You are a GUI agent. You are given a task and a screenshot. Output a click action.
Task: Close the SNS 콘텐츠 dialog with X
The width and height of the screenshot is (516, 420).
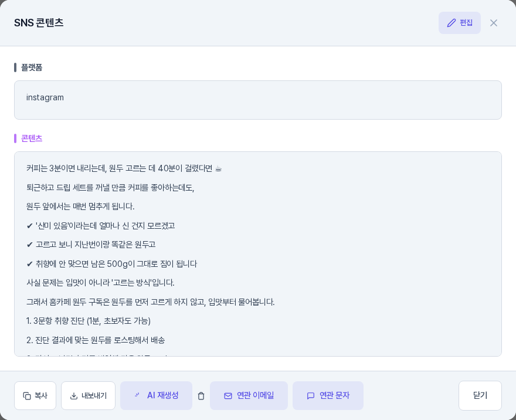click(493, 23)
